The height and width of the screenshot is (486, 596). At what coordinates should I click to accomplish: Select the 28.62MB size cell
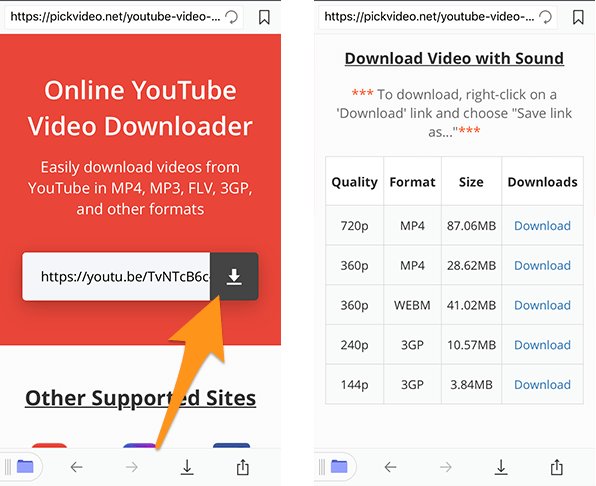tap(471, 265)
